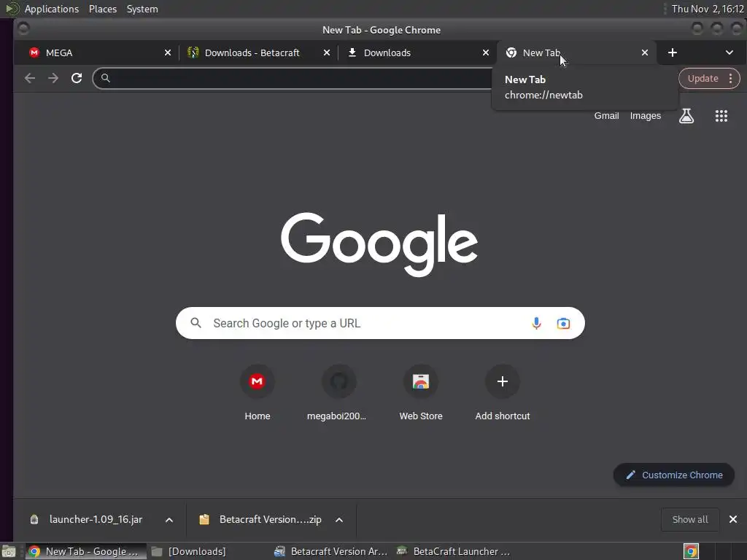The width and height of the screenshot is (747, 560).
Task: Switch to the Downloads tab
Action: (x=417, y=52)
